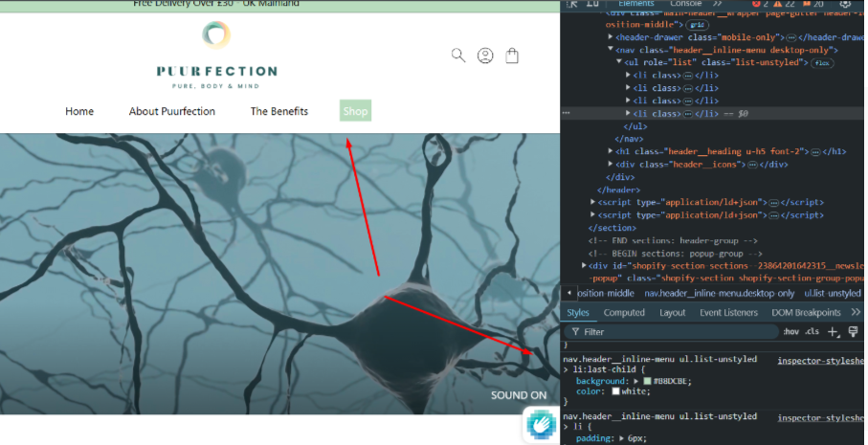
Task: Toggle the :hov element state button
Action: click(791, 331)
